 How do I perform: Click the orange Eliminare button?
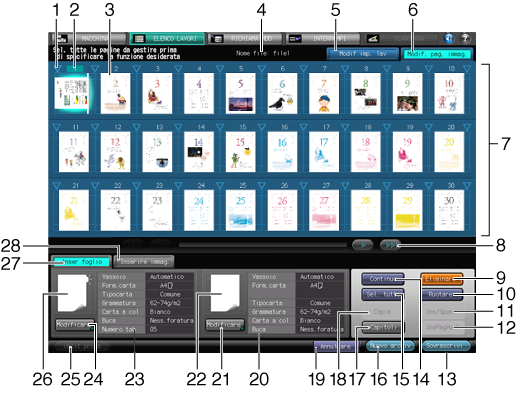pos(442,279)
